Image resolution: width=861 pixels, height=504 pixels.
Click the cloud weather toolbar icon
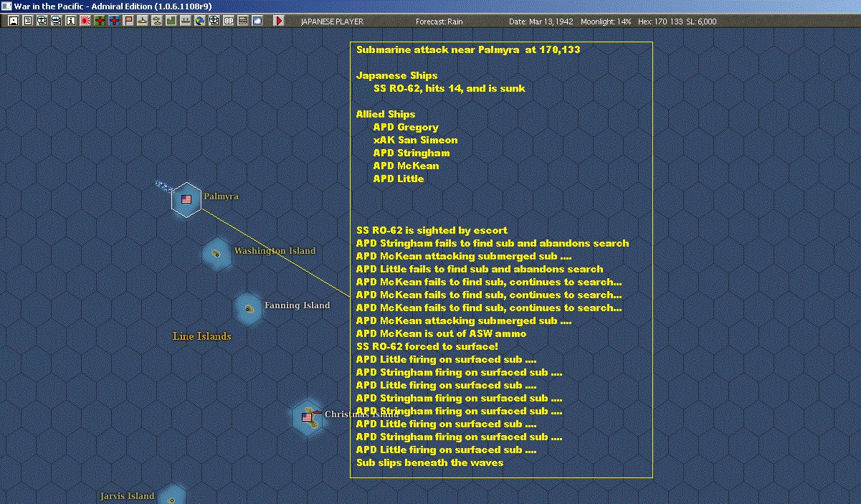(257, 21)
